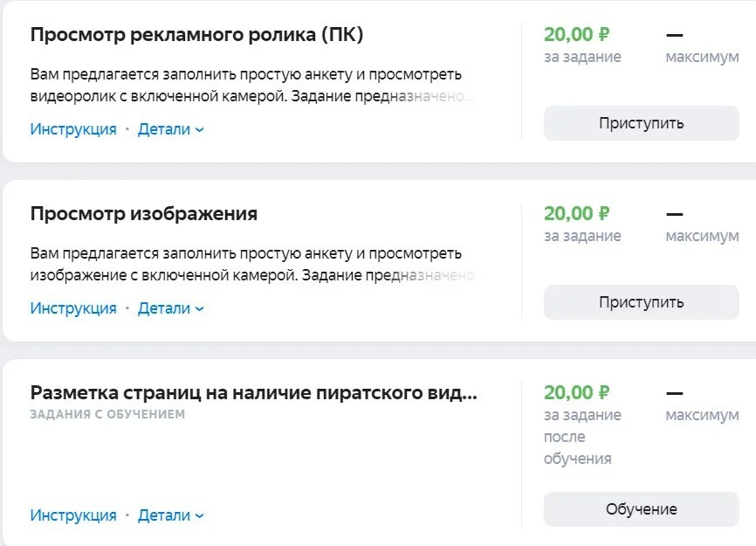Click the Разметка страниц на наличие пиратского title
This screenshot has height=546, width=756.
(253, 393)
